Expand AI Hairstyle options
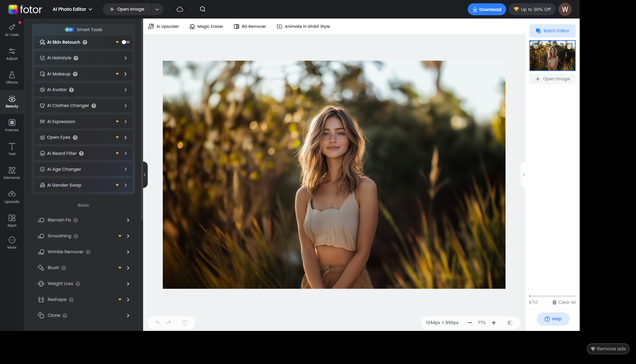Image resolution: width=636 pixels, height=364 pixels. (x=126, y=58)
